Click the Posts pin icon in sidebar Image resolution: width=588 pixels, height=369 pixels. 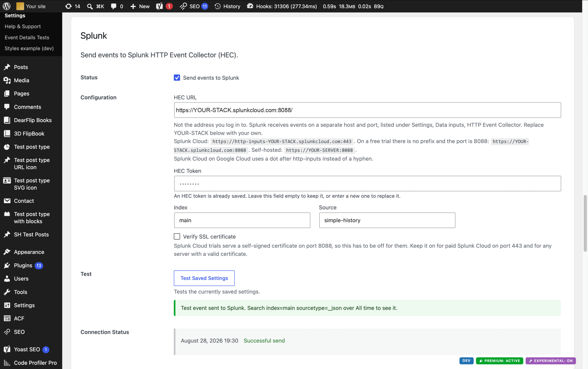[7, 67]
